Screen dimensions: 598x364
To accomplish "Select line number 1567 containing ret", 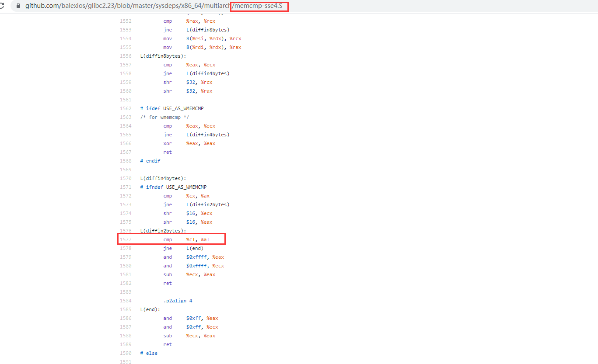I will tap(126, 152).
